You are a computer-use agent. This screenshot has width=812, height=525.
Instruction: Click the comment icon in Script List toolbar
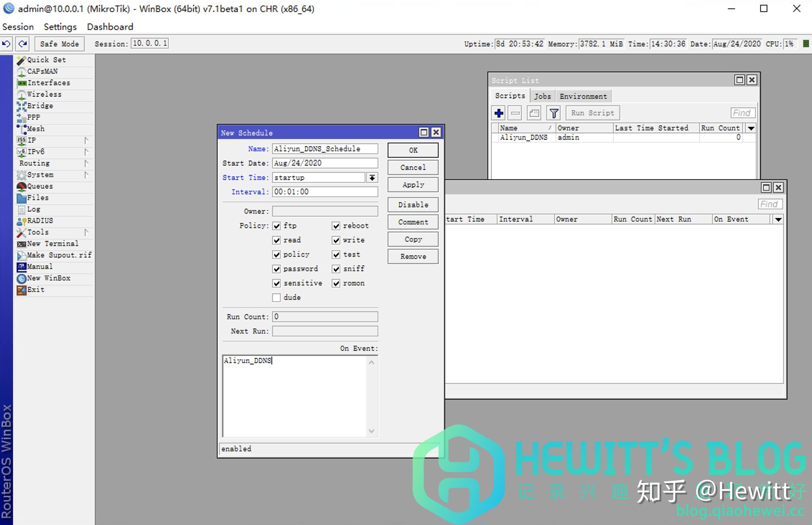(x=534, y=113)
